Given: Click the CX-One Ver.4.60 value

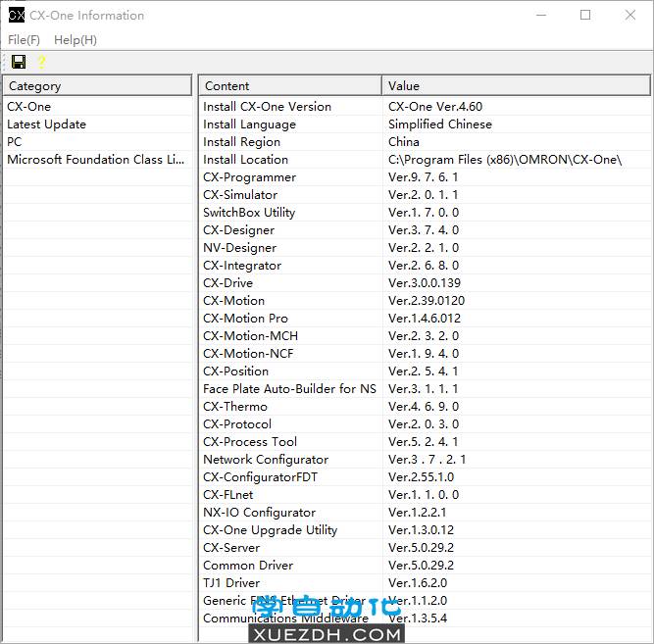Looking at the screenshot, I should [x=435, y=107].
